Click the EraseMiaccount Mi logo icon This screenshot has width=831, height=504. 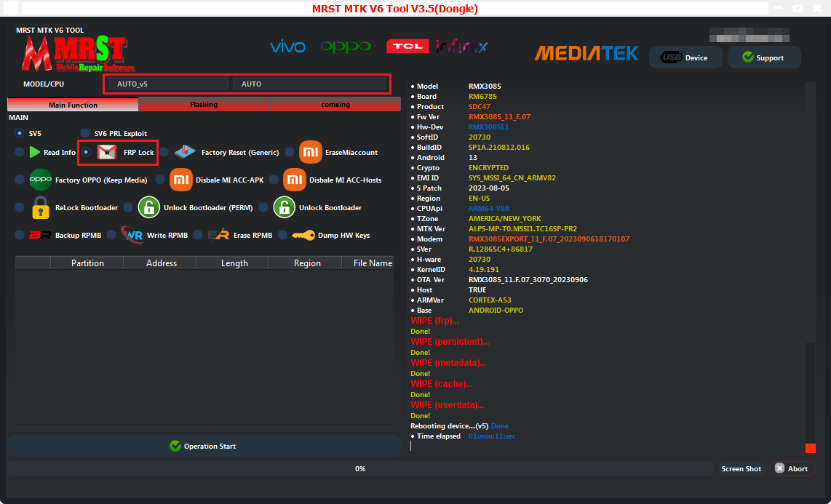[x=311, y=153]
